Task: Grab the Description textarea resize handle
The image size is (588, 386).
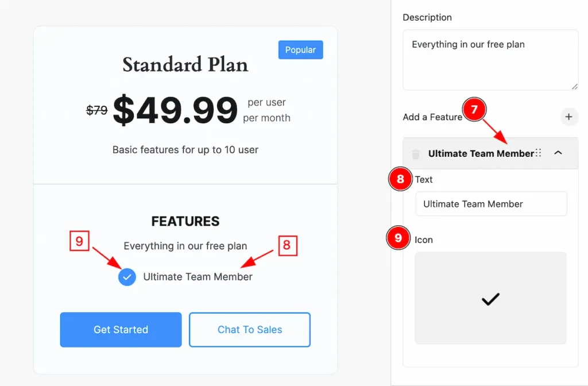Action: click(x=574, y=87)
